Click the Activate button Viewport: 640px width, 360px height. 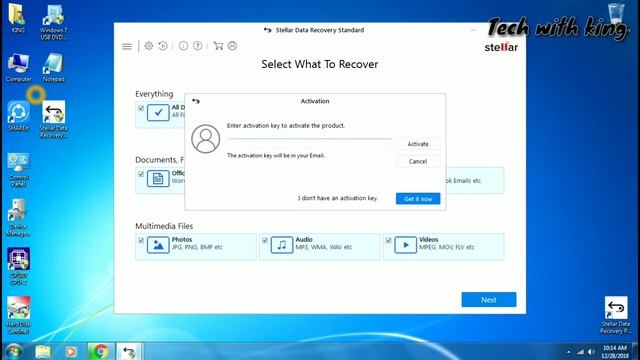pyautogui.click(x=418, y=144)
